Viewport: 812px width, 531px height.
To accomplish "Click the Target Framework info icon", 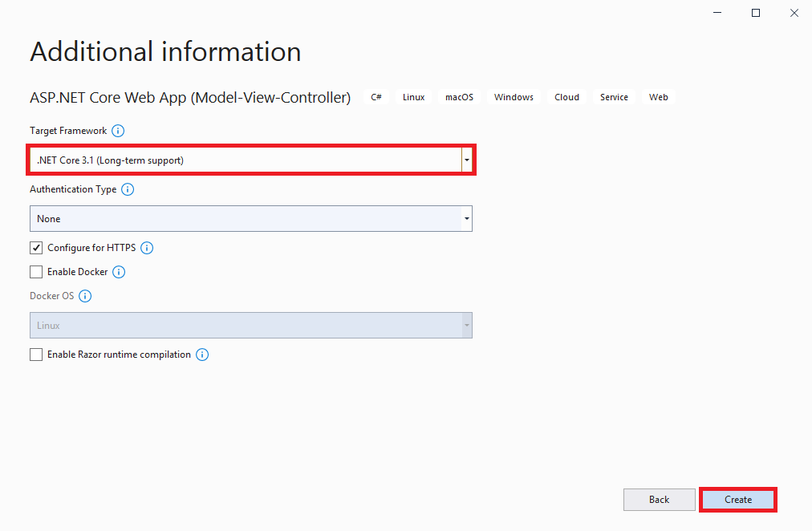I will coord(119,131).
